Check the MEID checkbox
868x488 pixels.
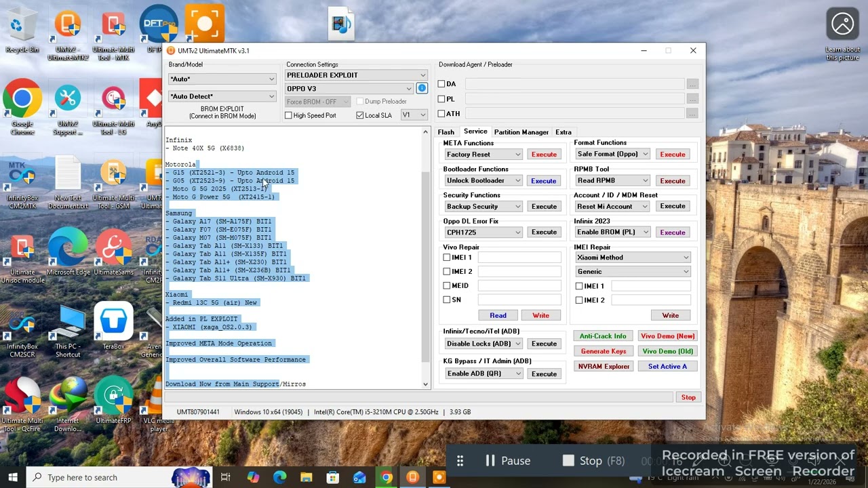pyautogui.click(x=447, y=285)
